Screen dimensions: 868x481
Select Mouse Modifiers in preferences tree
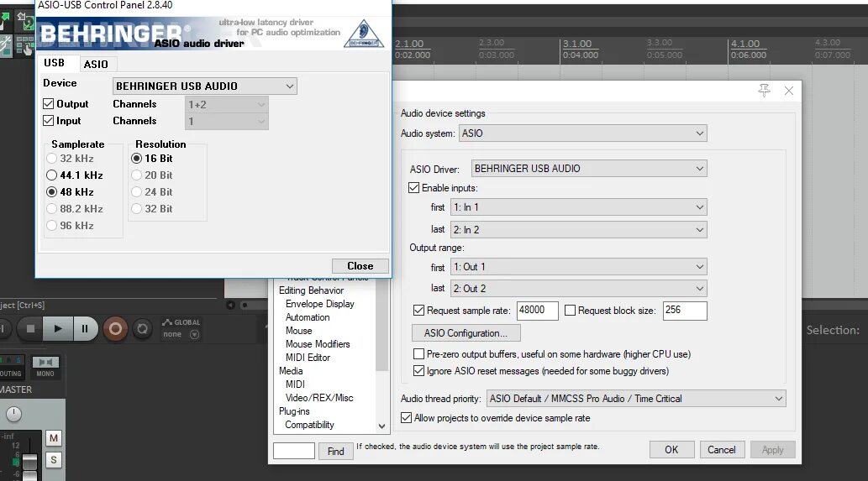click(x=318, y=344)
